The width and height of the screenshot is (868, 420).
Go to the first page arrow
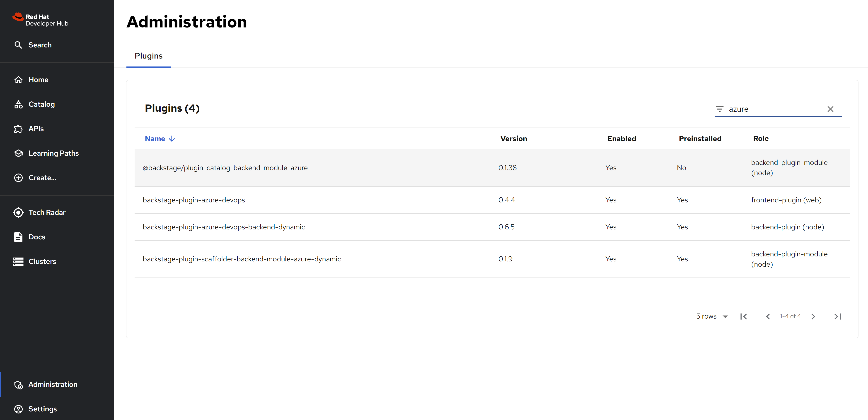pyautogui.click(x=744, y=317)
